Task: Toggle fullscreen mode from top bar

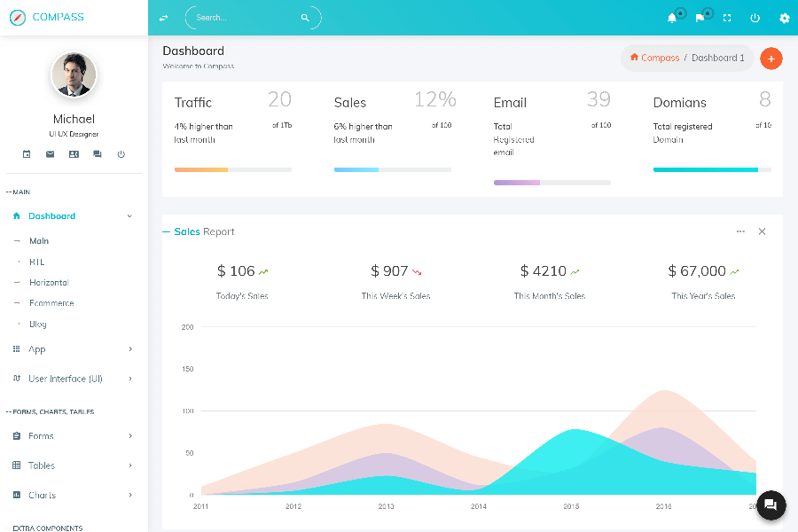Action: 727,18
